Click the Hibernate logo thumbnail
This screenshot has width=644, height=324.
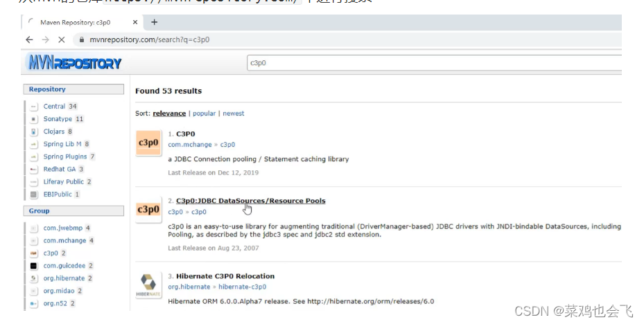point(148,285)
